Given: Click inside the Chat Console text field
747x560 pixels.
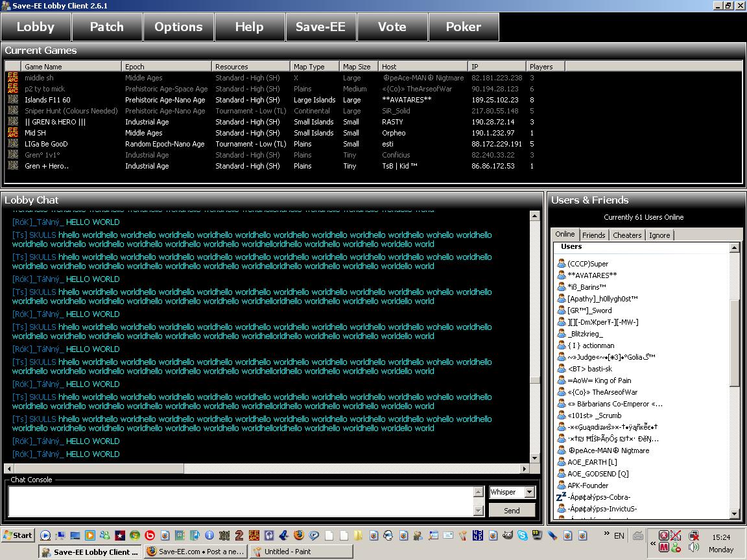Looking at the screenshot, I should (240, 501).
